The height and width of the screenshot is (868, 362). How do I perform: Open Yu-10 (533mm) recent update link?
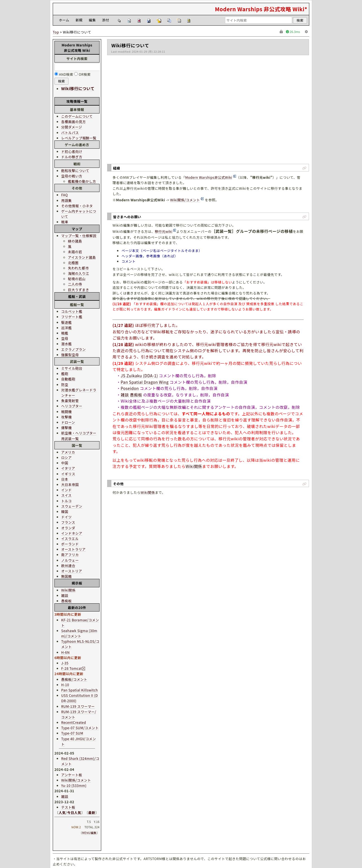pyautogui.click(x=74, y=786)
